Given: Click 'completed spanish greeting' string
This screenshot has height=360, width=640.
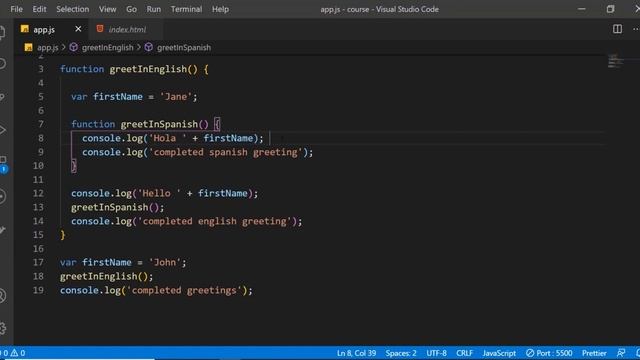Looking at the screenshot, I should (226, 152).
